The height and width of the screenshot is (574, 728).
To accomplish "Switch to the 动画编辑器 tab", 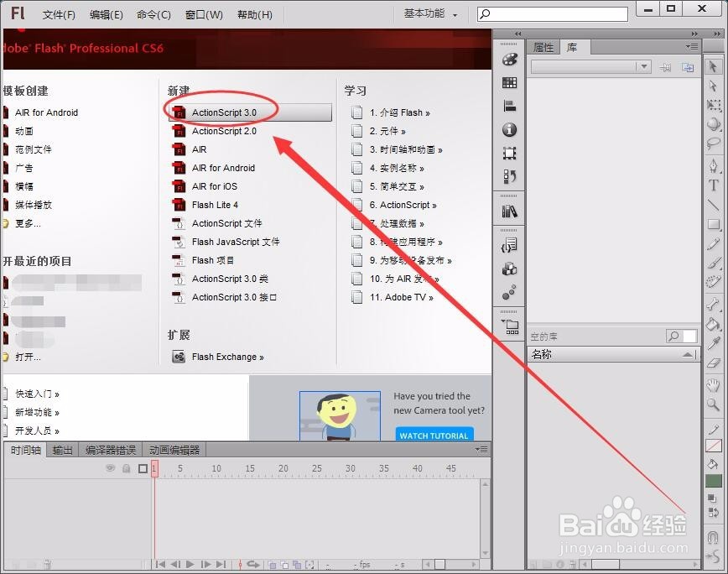I will [x=174, y=450].
